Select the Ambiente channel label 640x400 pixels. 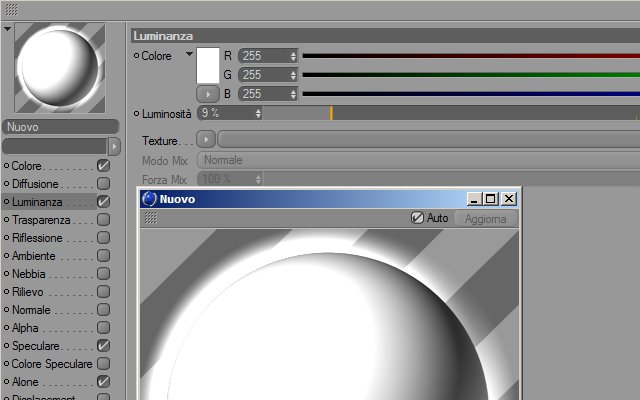(x=33, y=256)
